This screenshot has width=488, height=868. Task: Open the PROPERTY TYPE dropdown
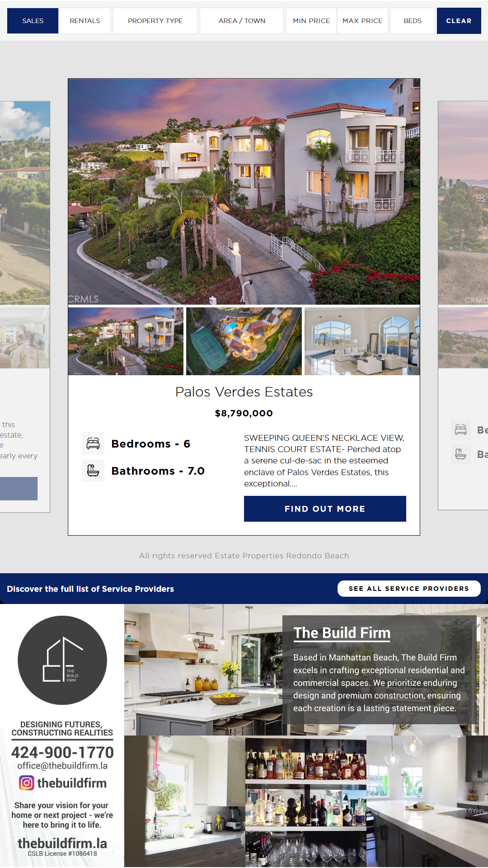155,21
